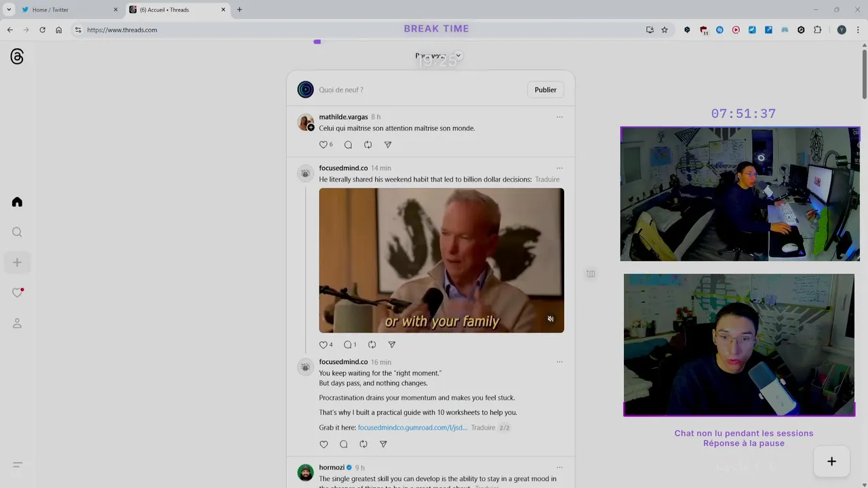Repost mathilde.vargas post

point(368,144)
